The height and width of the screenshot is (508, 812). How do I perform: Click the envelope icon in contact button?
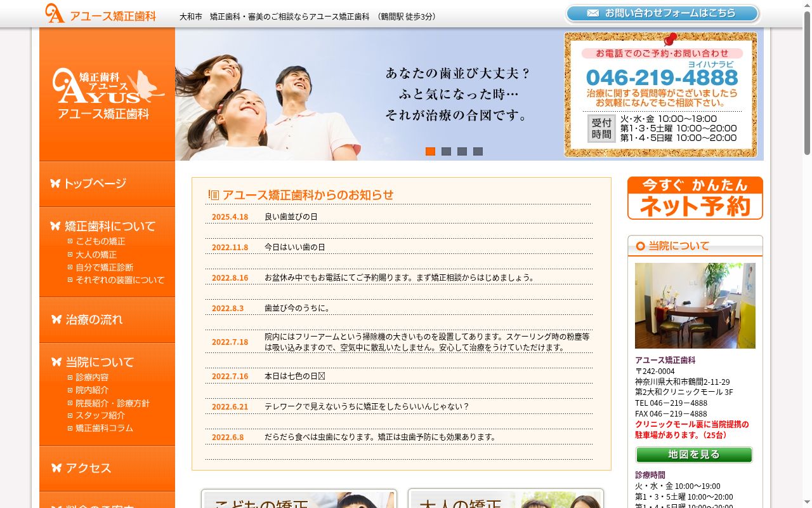click(x=593, y=13)
